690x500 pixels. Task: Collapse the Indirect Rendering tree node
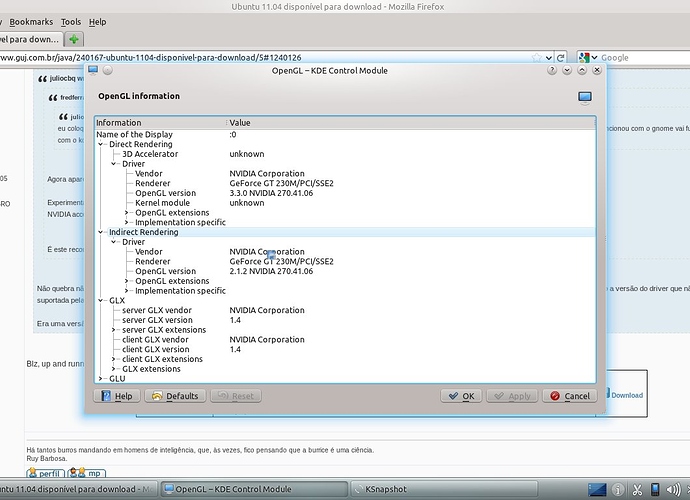tap(101, 232)
